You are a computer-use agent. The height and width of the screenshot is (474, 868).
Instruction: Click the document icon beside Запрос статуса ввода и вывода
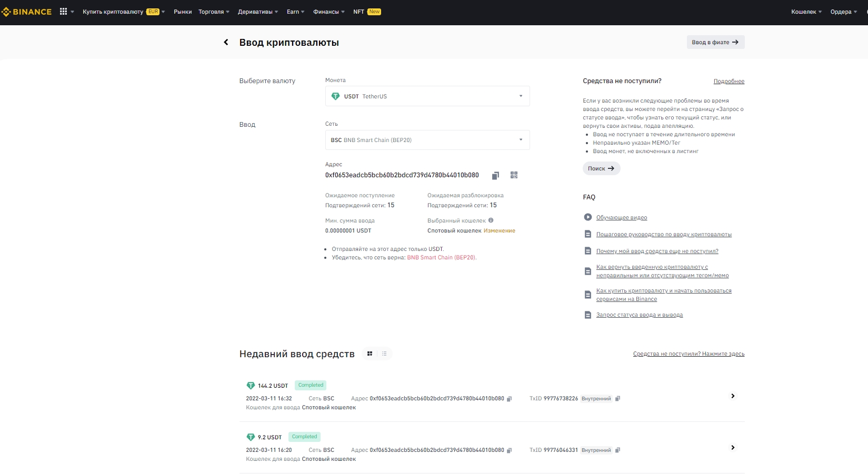[588, 315]
